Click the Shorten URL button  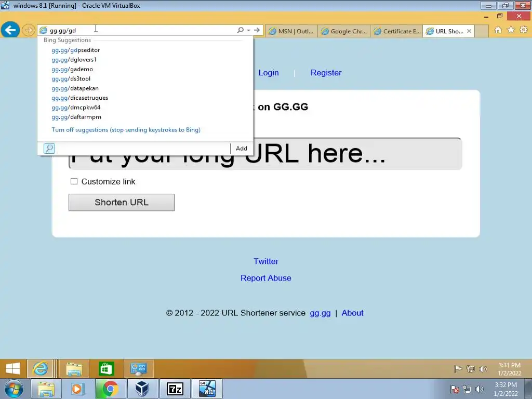(122, 202)
